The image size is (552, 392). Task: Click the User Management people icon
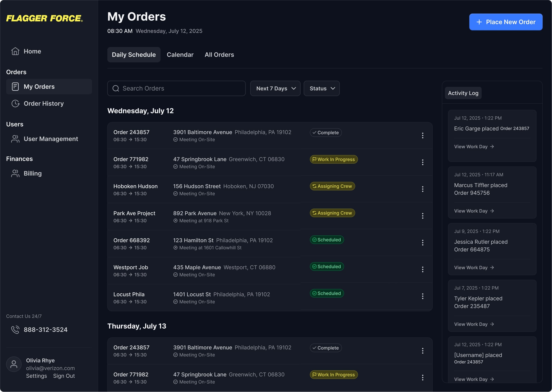coord(15,139)
